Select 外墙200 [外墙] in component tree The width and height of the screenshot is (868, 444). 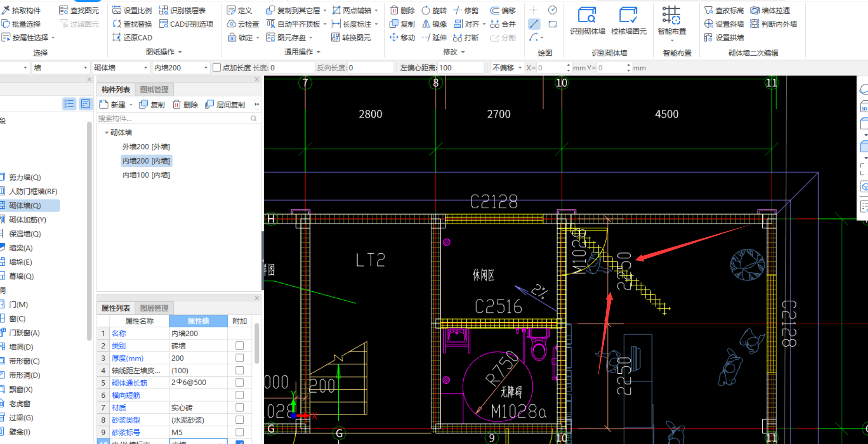tap(146, 147)
